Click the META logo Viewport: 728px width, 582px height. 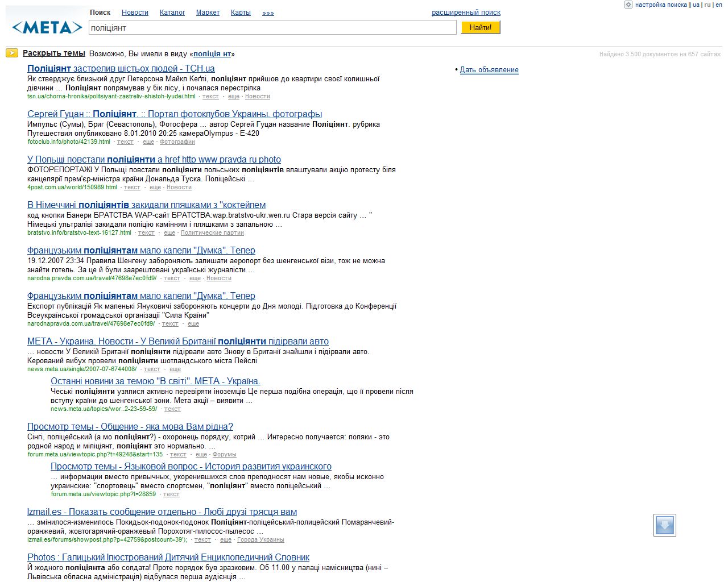47,27
